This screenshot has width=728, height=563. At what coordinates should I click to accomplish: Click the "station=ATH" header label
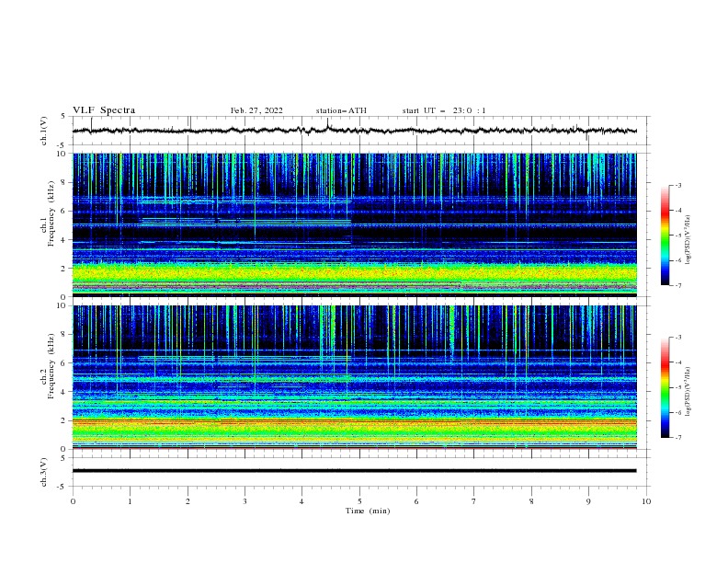click(x=341, y=110)
